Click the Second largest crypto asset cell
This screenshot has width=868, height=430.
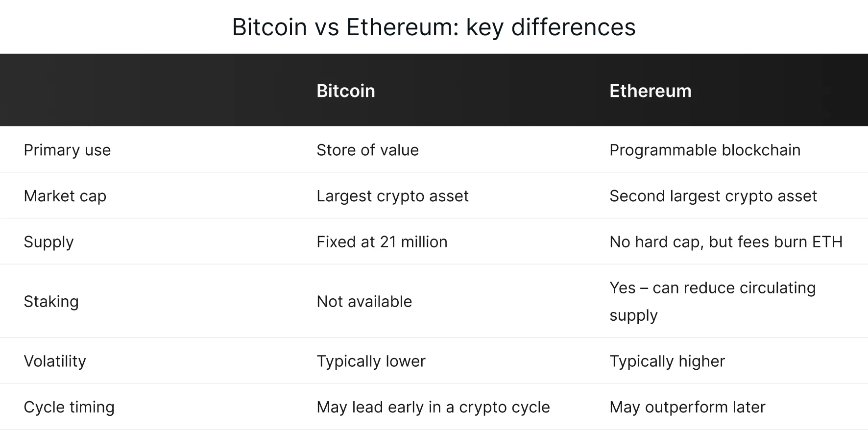(713, 196)
